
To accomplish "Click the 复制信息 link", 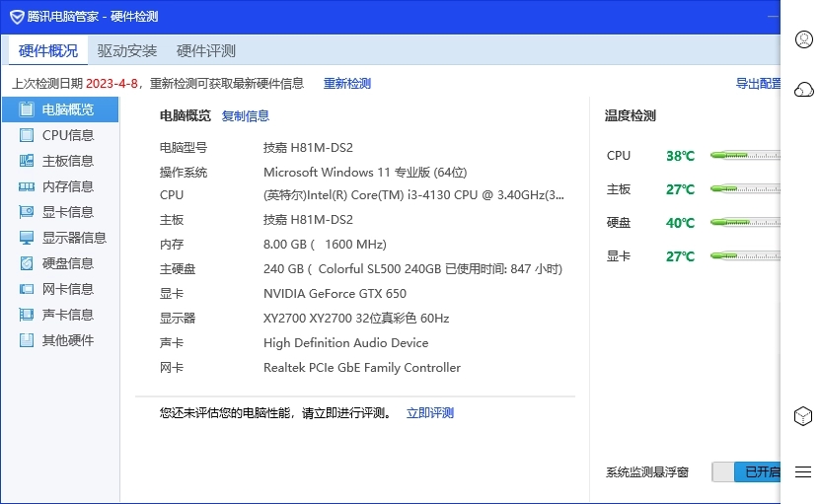I will (x=245, y=116).
